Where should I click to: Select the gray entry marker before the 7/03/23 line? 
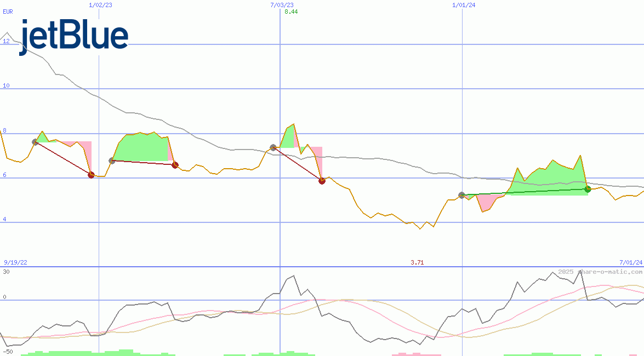[273, 147]
